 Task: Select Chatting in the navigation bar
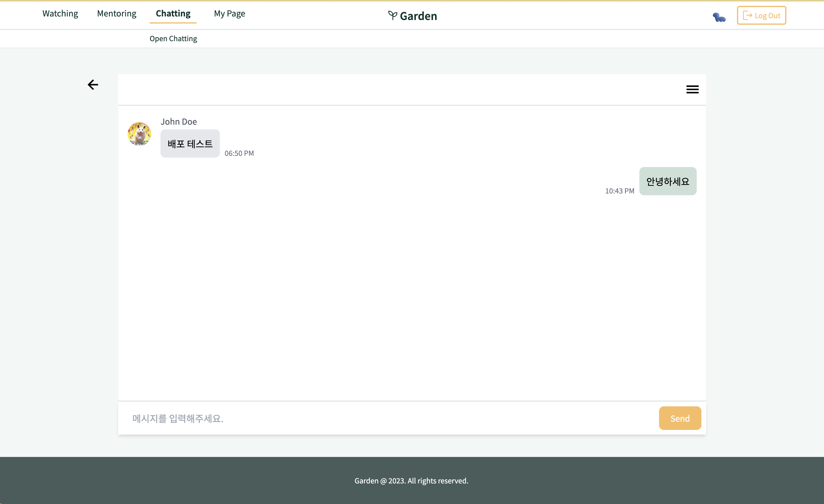coord(173,13)
